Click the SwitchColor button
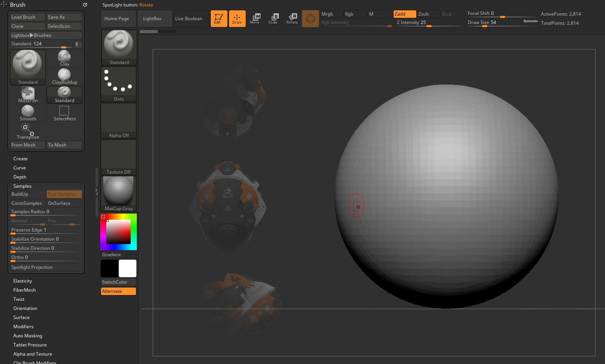The width and height of the screenshot is (605, 364). [118, 282]
